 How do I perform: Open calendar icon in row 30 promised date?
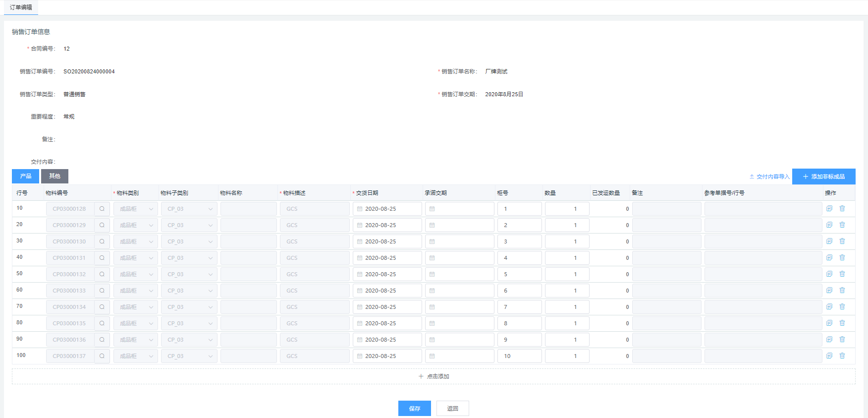[432, 241]
